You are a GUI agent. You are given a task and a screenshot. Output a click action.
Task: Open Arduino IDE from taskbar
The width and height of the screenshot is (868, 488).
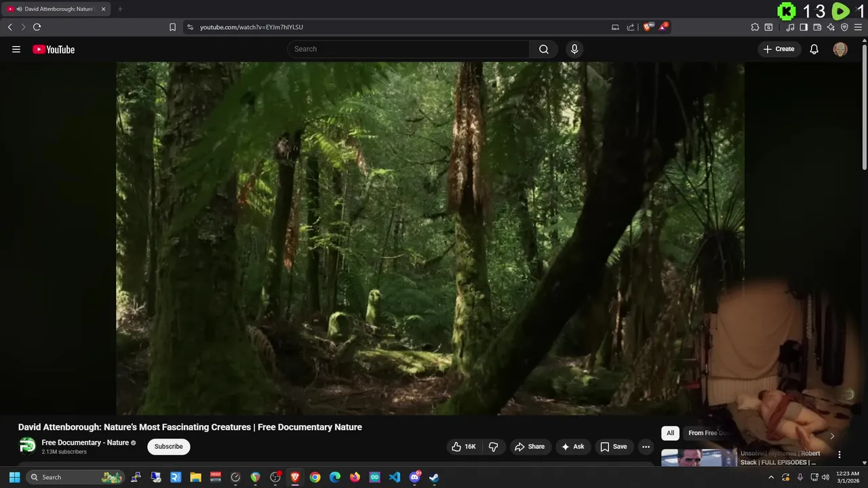click(x=374, y=477)
